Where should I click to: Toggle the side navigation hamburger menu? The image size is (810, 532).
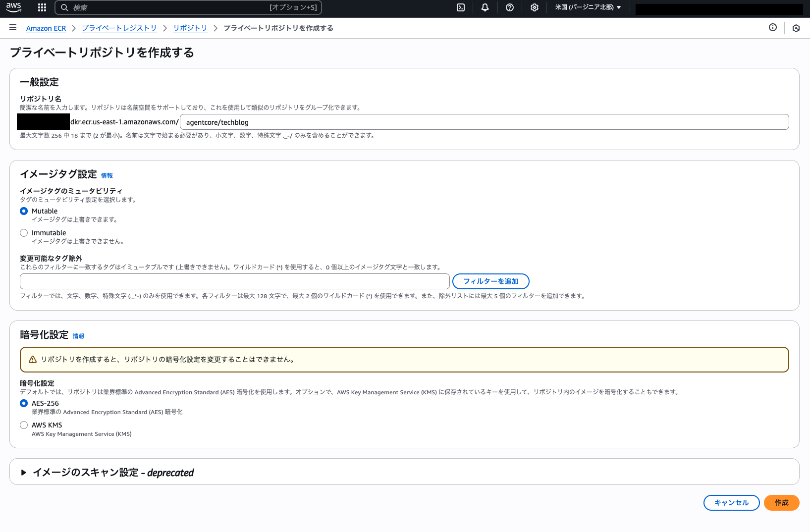pyautogui.click(x=13, y=28)
